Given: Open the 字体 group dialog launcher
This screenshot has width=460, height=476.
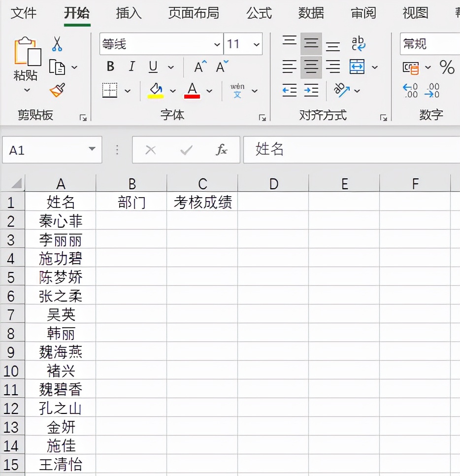Looking at the screenshot, I should 263,118.
